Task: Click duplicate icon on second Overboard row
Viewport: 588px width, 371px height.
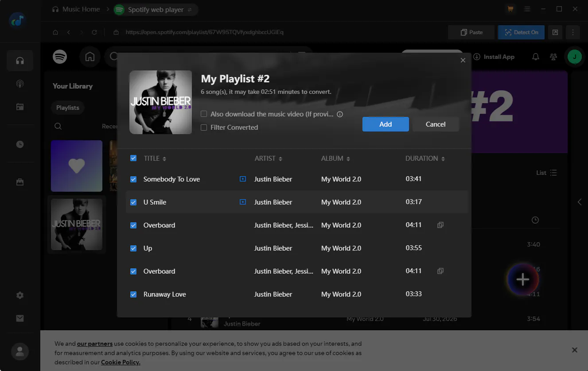Action: tap(440, 271)
